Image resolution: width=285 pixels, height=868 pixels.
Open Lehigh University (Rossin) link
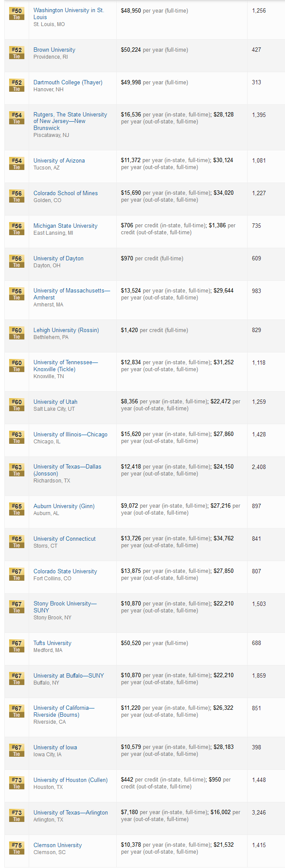coord(66,330)
